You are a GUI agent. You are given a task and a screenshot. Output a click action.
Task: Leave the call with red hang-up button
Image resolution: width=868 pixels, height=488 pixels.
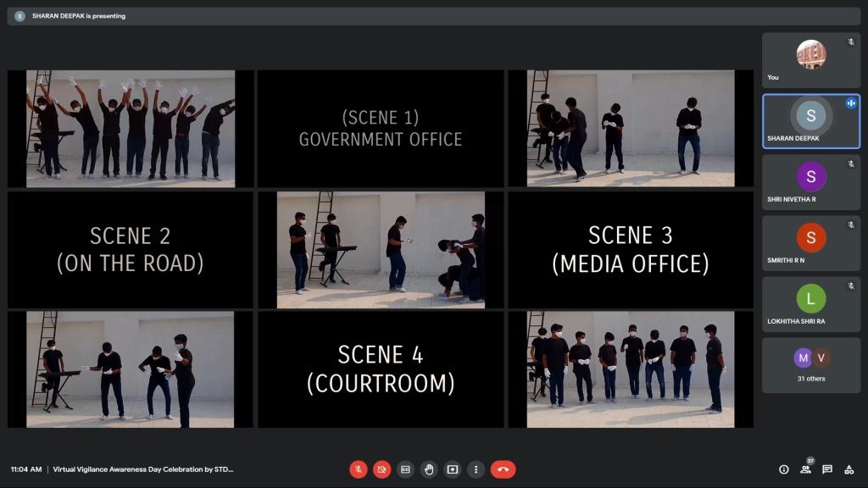(x=503, y=469)
